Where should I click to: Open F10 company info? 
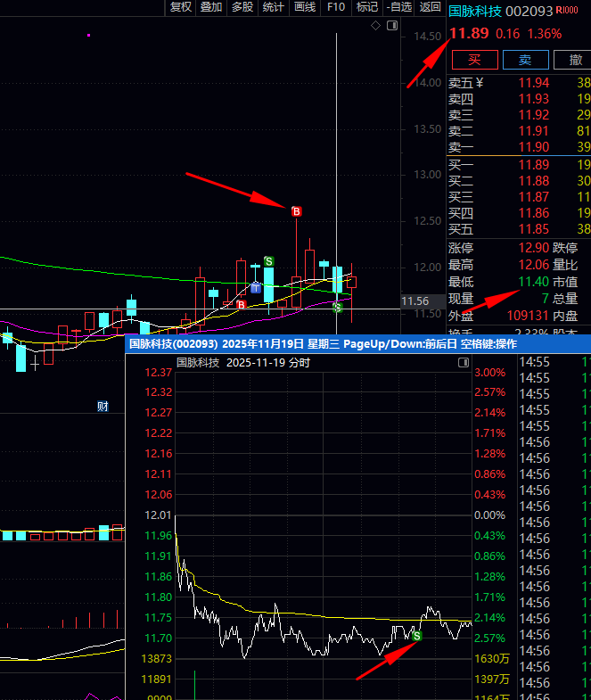336,7
